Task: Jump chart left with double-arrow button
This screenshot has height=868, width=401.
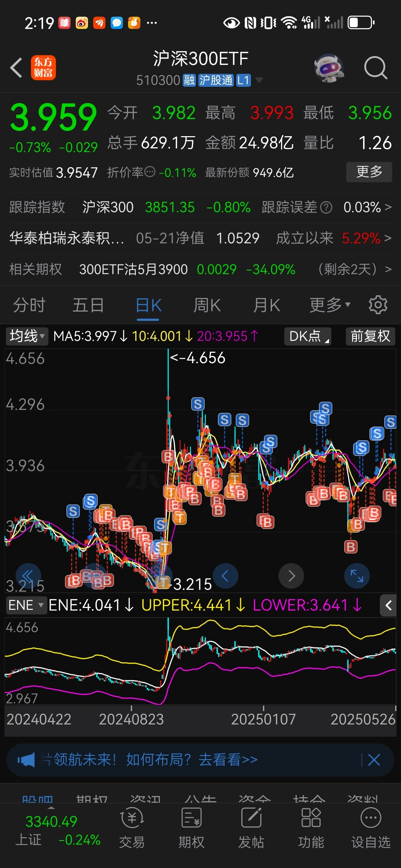Action: tap(28, 576)
